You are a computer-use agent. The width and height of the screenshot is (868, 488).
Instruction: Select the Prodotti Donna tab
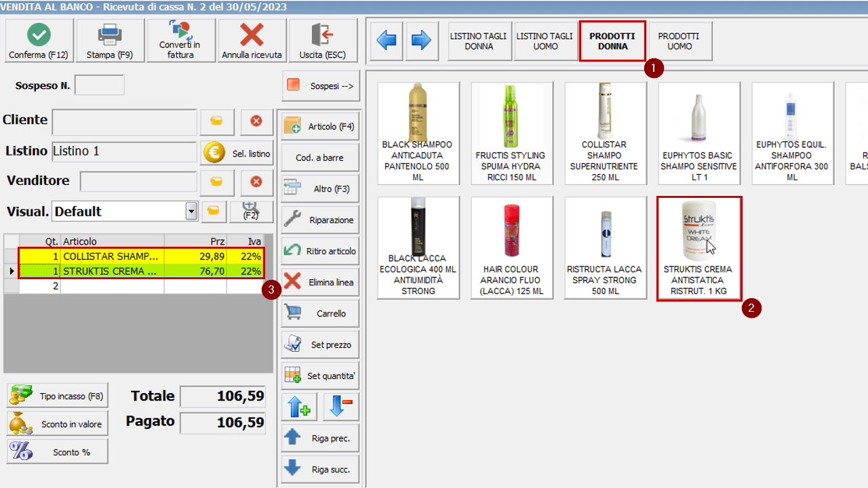tap(612, 41)
